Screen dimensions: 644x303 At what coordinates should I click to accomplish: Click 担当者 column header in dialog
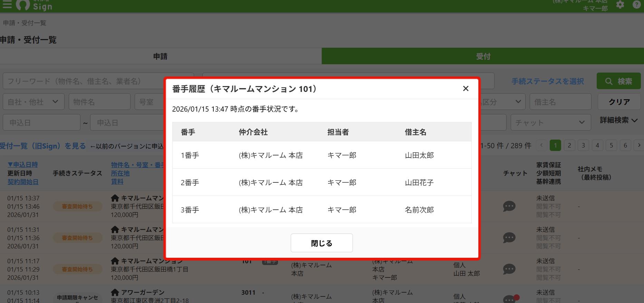point(338,132)
